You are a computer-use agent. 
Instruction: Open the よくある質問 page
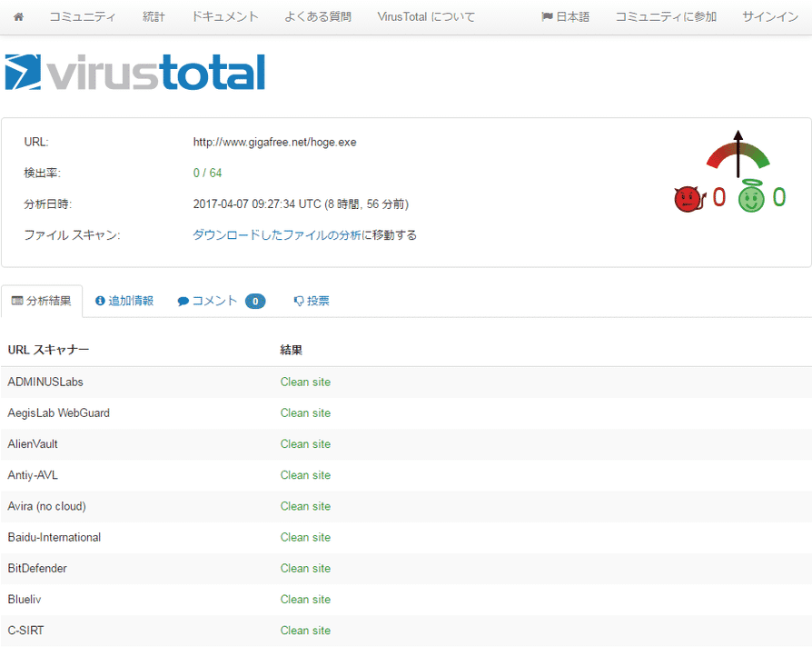point(318,16)
